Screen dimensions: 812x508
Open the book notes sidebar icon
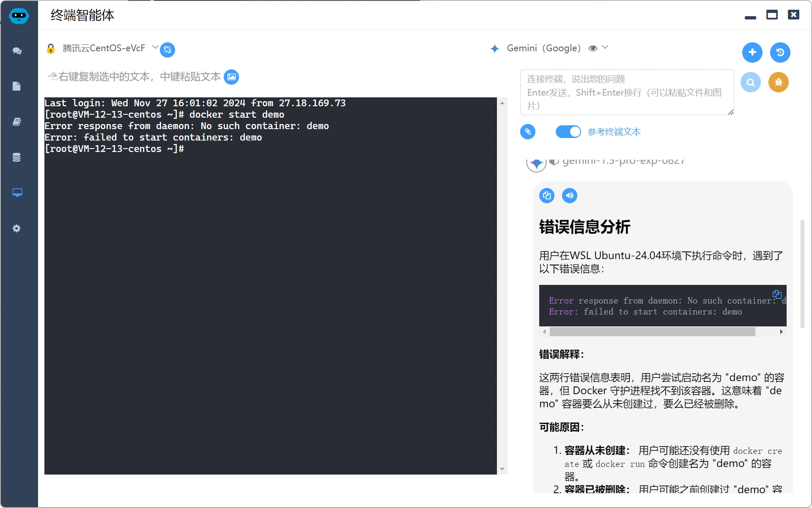click(x=16, y=122)
